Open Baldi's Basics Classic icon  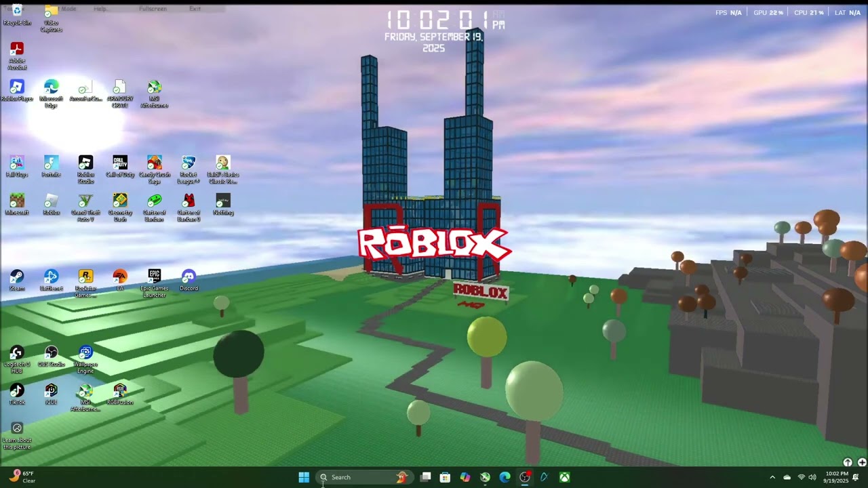coord(223,169)
